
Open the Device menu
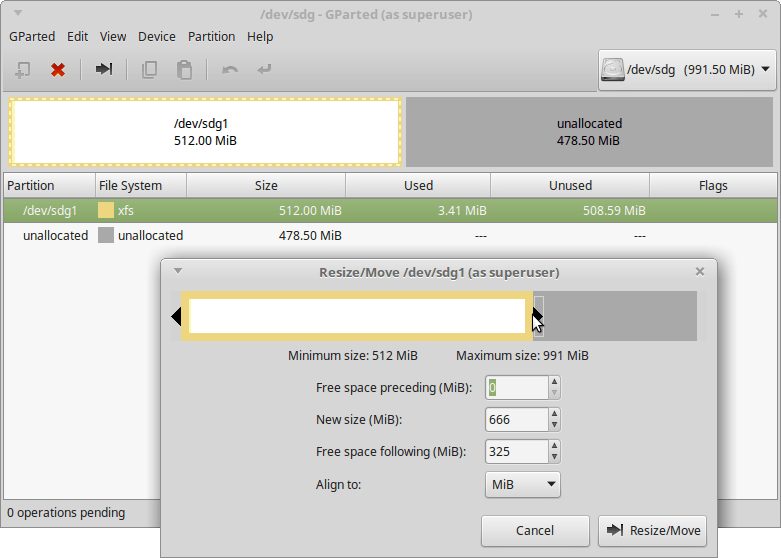tap(157, 36)
